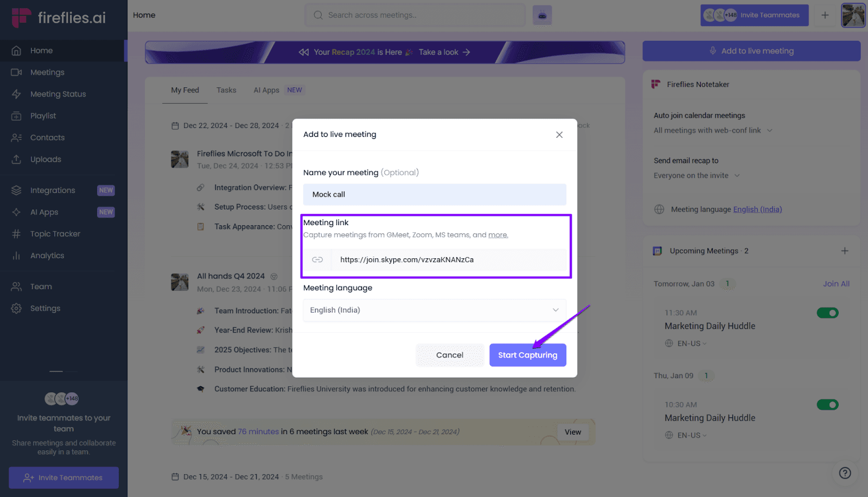The image size is (868, 497).
Task: Click the bot icon beside search
Action: [542, 15]
